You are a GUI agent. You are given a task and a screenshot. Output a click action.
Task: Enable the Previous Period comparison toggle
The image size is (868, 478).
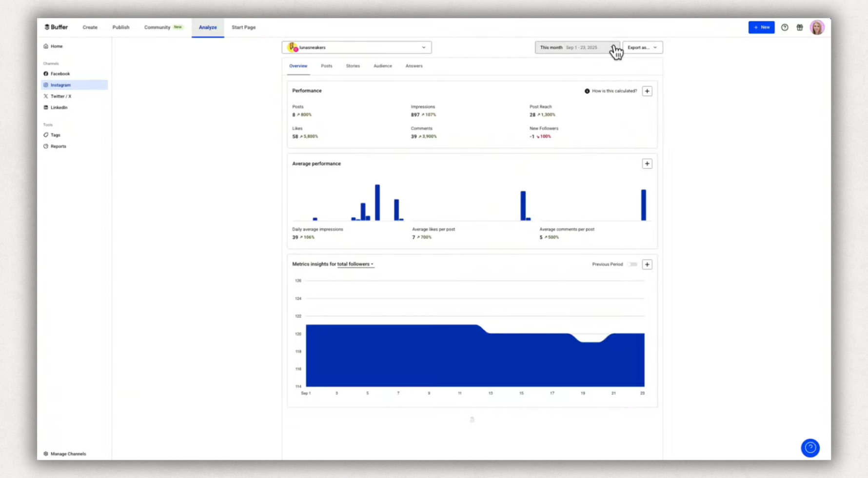click(x=632, y=264)
